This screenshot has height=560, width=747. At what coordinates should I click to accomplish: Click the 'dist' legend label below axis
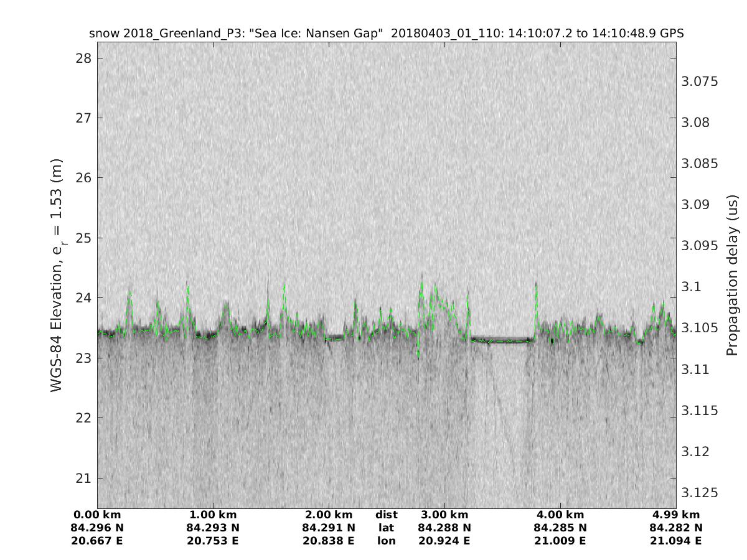(387, 515)
